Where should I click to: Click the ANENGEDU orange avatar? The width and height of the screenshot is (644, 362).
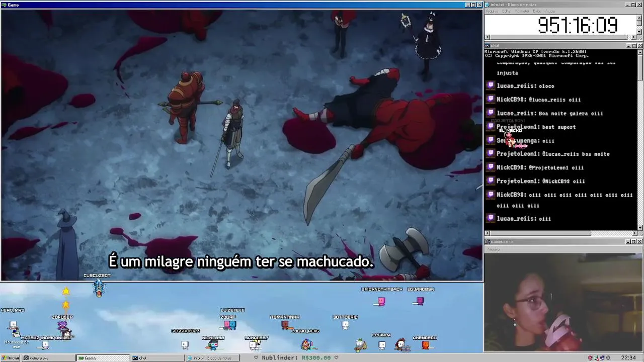(x=426, y=345)
